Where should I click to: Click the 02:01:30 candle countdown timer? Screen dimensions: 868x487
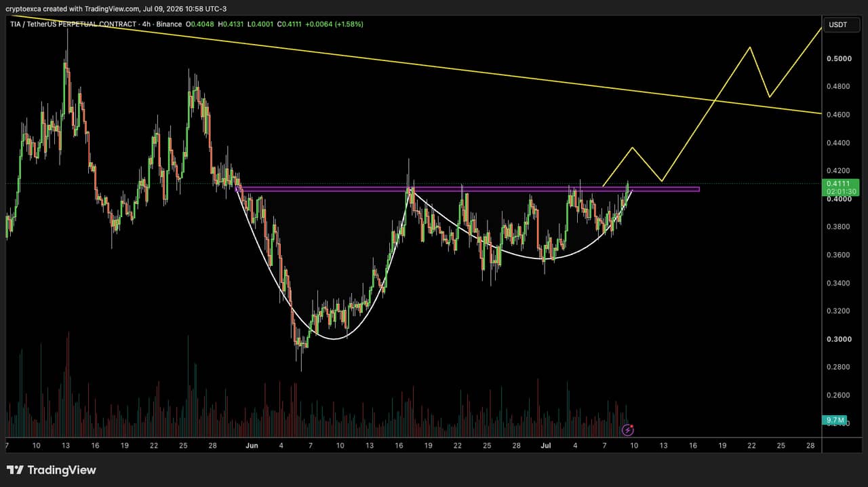pos(840,192)
